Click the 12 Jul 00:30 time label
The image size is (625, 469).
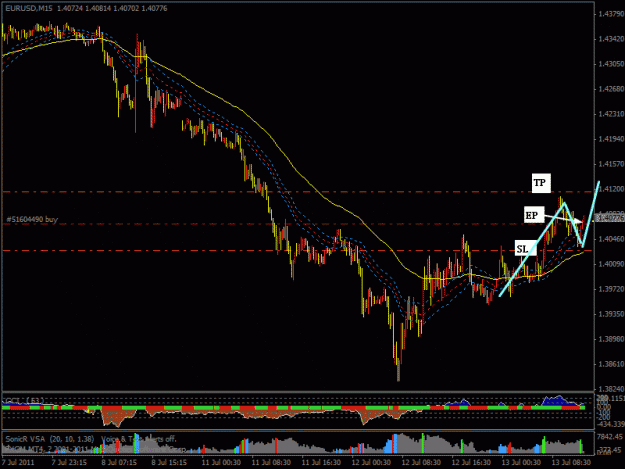pos(371,463)
